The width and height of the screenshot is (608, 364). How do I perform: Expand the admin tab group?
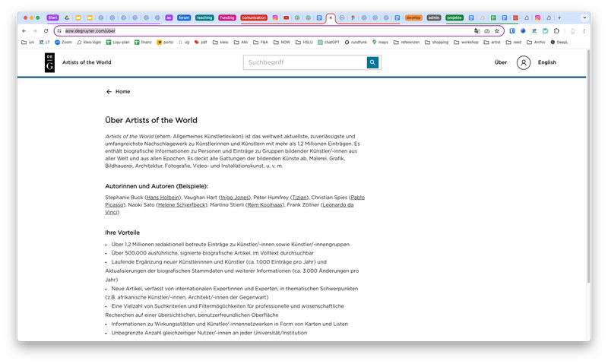pyautogui.click(x=434, y=17)
